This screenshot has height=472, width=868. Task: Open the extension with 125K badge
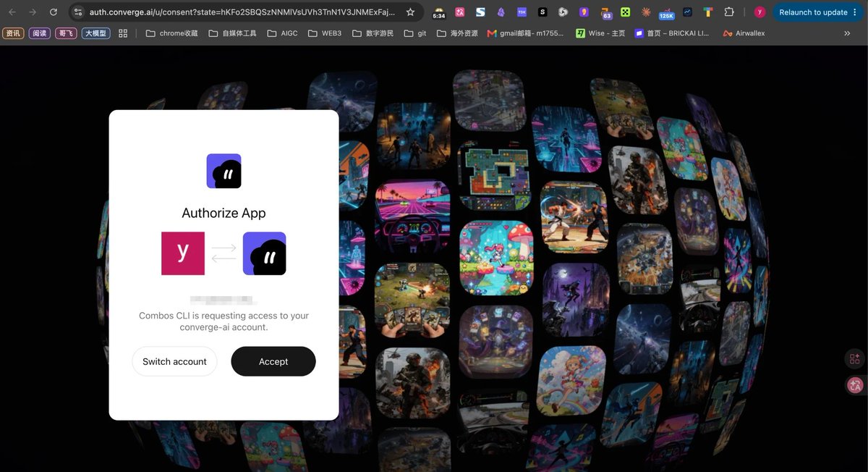(x=666, y=12)
